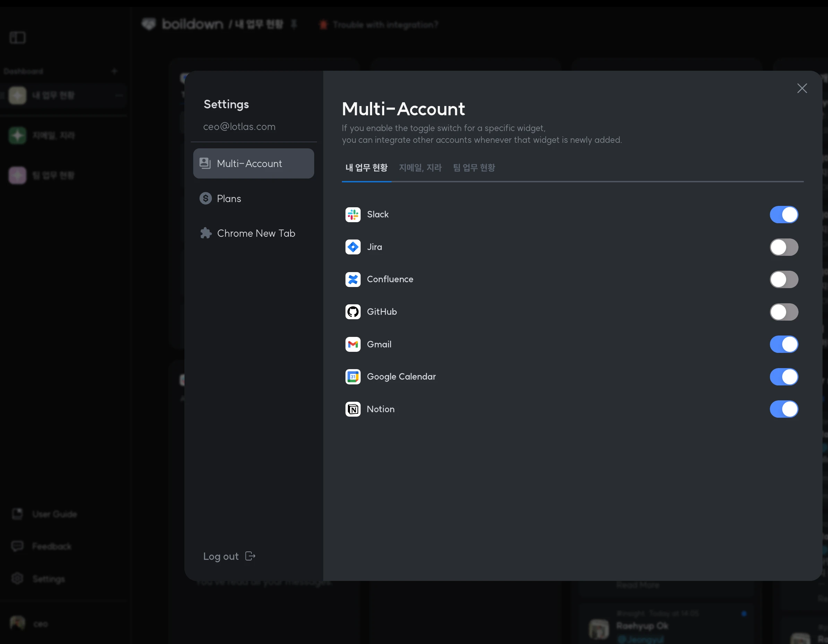This screenshot has width=828, height=644.
Task: Toggle the sidebar panel icon in background
Action: (17, 37)
